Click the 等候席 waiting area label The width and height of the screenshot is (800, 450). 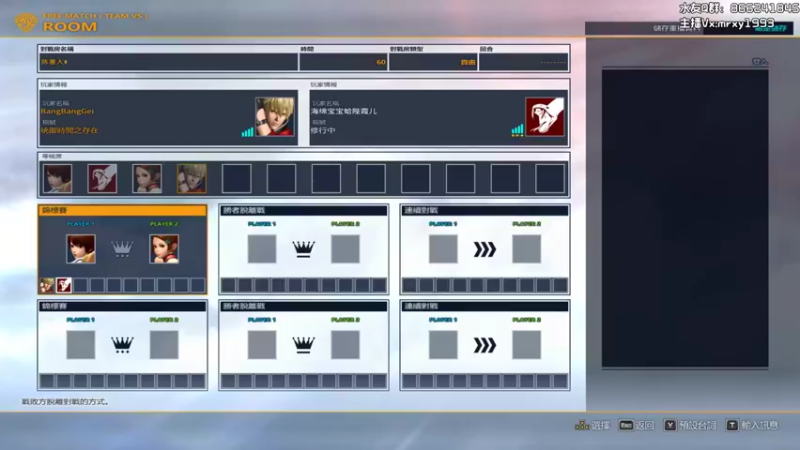pos(52,157)
